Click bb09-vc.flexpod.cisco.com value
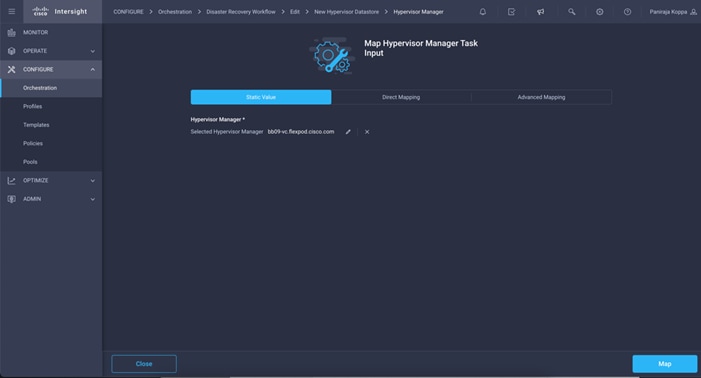The height and width of the screenshot is (378, 701). click(x=301, y=132)
